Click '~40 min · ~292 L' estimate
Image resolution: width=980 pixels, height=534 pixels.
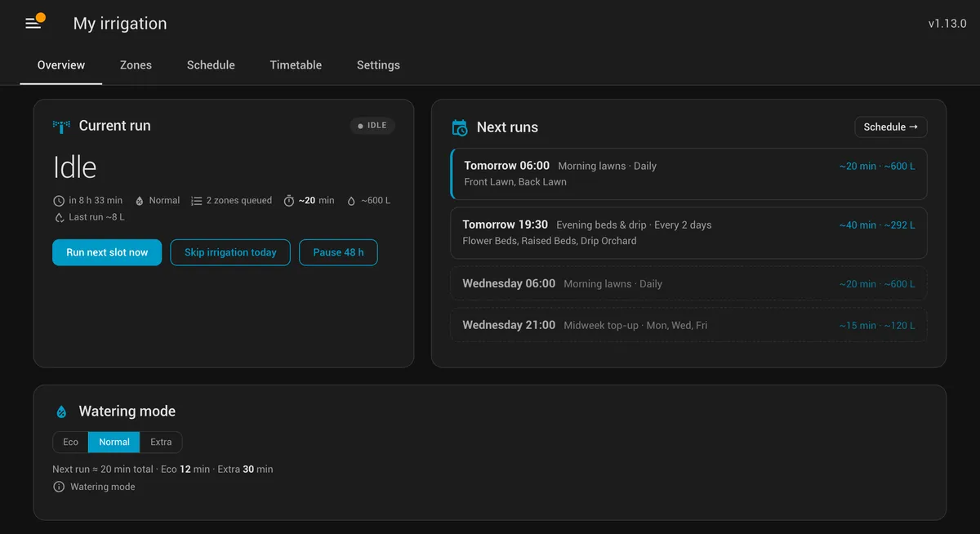click(x=877, y=225)
